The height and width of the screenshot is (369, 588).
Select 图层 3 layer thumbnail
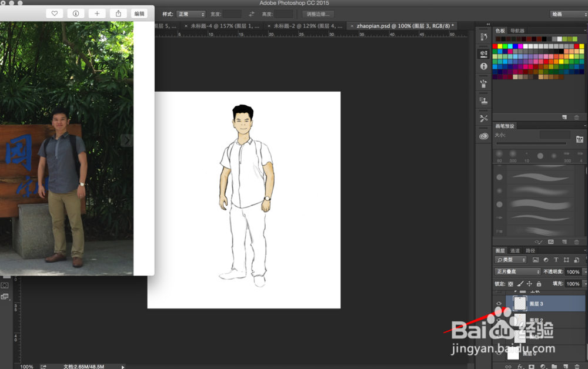click(x=520, y=303)
